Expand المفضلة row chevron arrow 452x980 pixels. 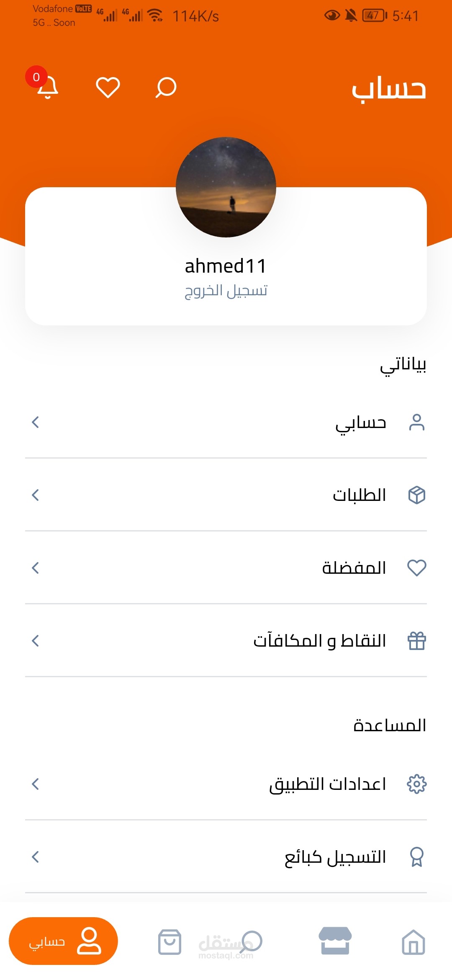(x=36, y=568)
